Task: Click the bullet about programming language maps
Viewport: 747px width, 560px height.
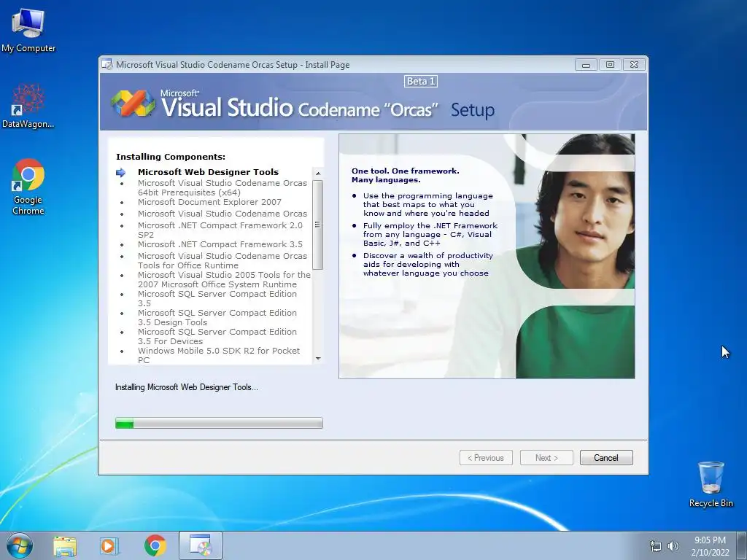Action: (427, 204)
